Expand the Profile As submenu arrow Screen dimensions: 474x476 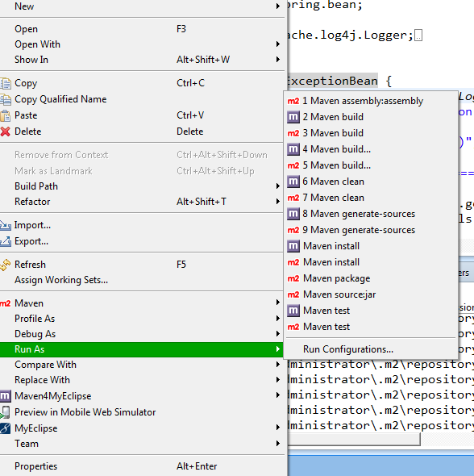(278, 319)
